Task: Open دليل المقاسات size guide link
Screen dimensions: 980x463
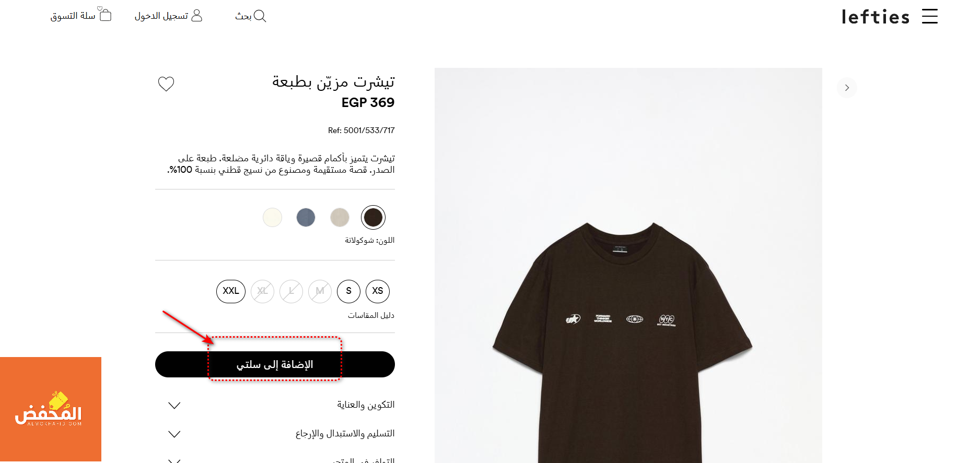Action: tap(371, 315)
